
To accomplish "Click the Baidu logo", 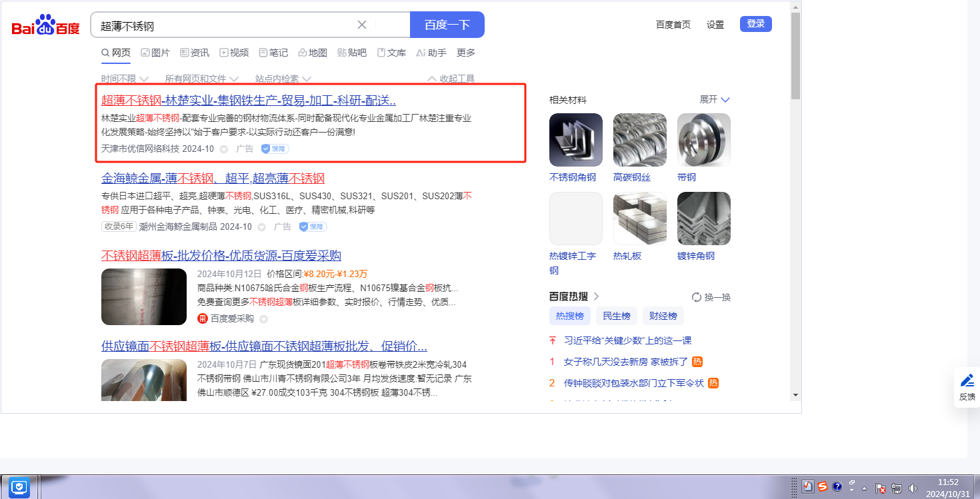I will coord(45,25).
